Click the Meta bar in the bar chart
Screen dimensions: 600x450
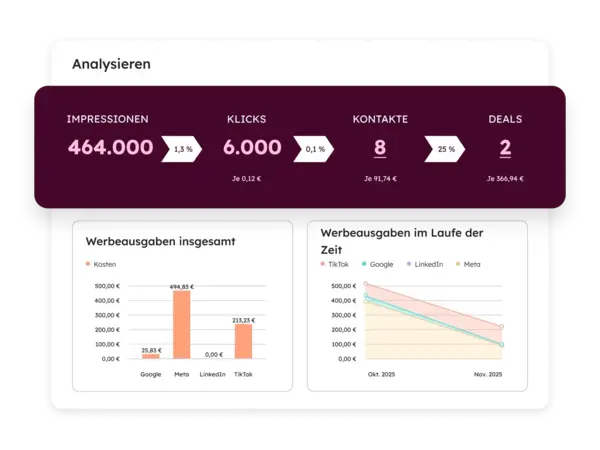click(182, 324)
